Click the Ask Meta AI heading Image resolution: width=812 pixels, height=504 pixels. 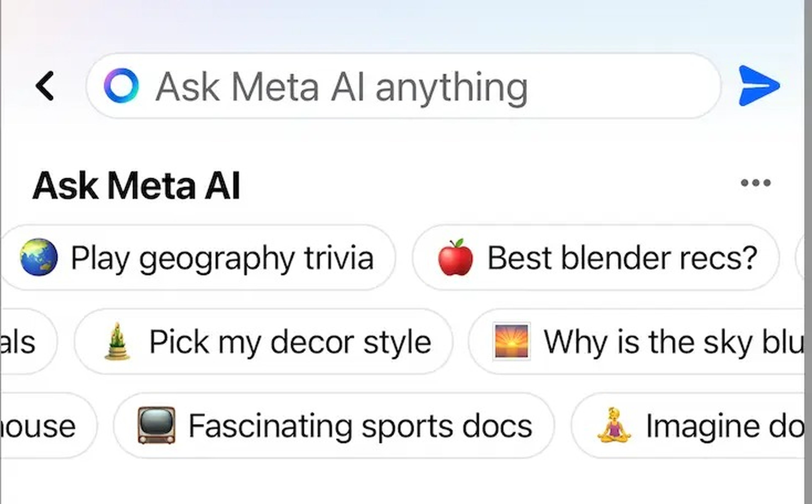tap(136, 185)
